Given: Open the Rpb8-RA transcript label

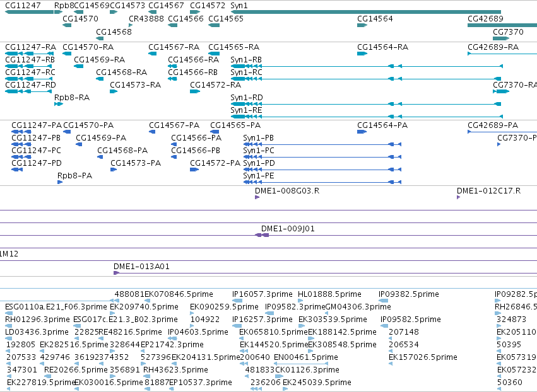Looking at the screenshot, I should tap(72, 98).
